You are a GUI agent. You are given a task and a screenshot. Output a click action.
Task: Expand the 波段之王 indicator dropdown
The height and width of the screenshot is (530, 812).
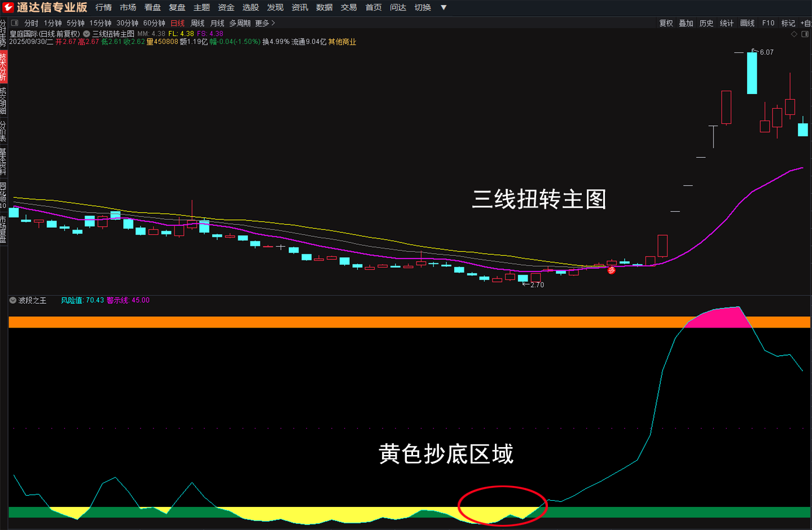13,301
